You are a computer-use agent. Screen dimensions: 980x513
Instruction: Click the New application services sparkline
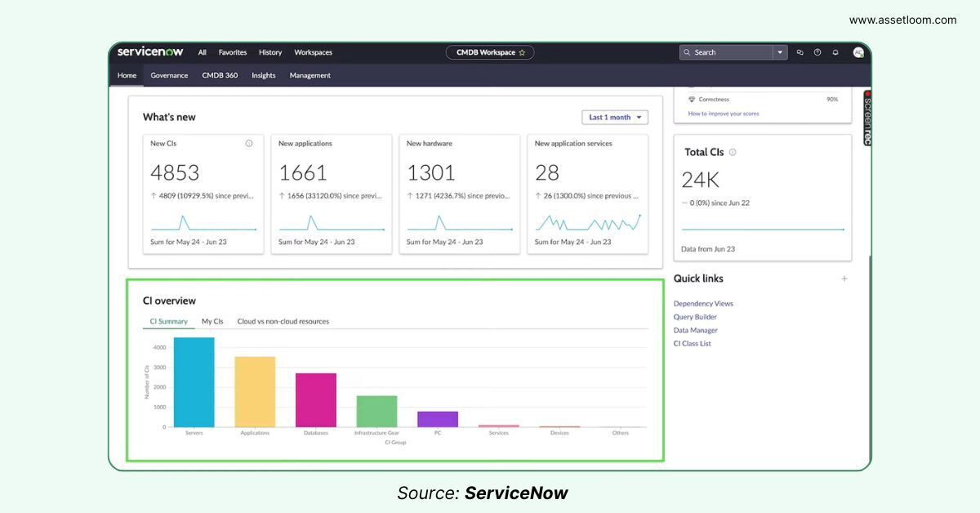(588, 223)
